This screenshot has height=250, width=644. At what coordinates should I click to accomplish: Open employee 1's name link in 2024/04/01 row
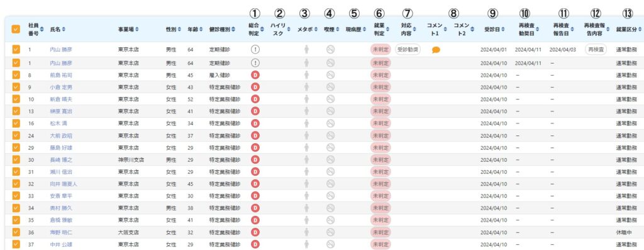[61, 49]
